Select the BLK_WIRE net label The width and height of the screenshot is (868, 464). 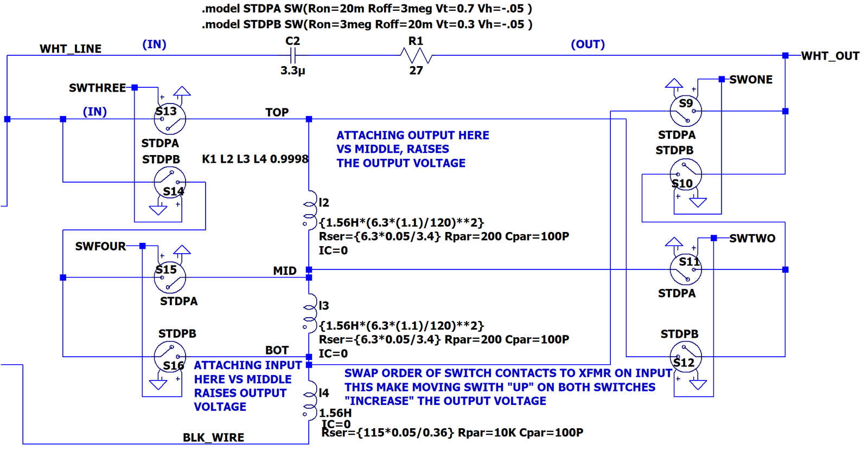pos(213,437)
